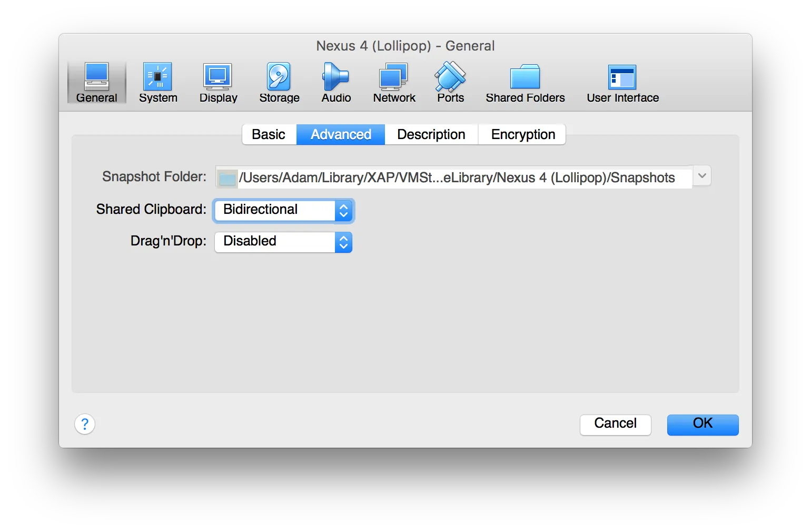Open the Network settings pane

point(394,83)
